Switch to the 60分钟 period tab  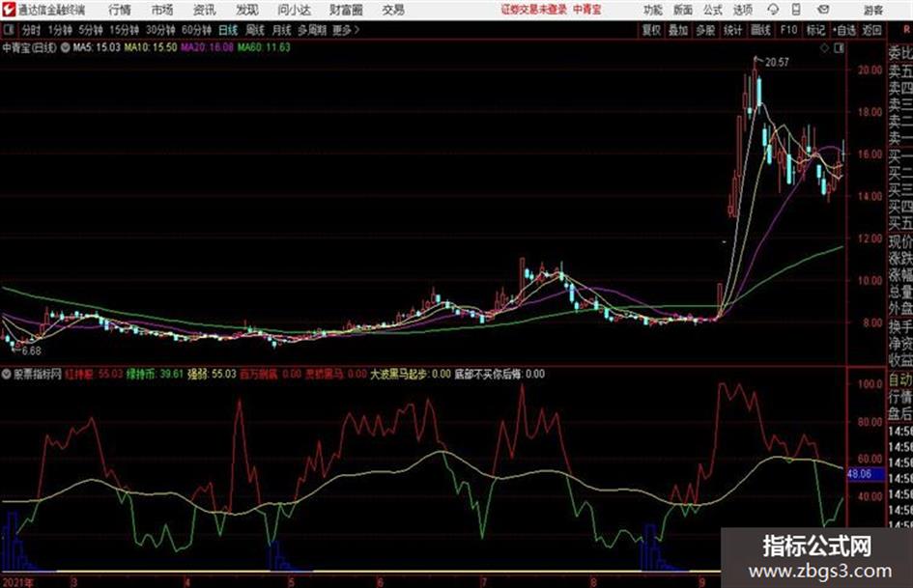point(196,30)
